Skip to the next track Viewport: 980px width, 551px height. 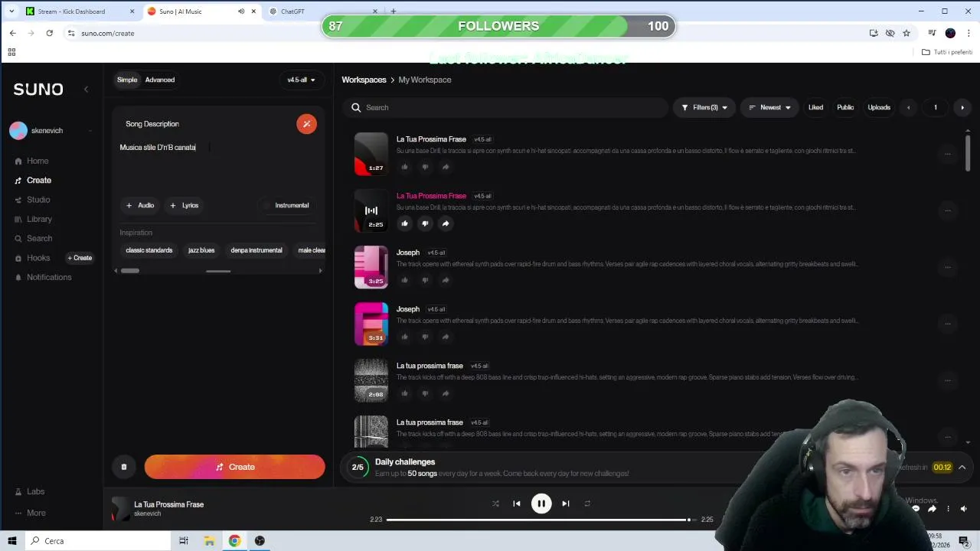[x=566, y=504]
